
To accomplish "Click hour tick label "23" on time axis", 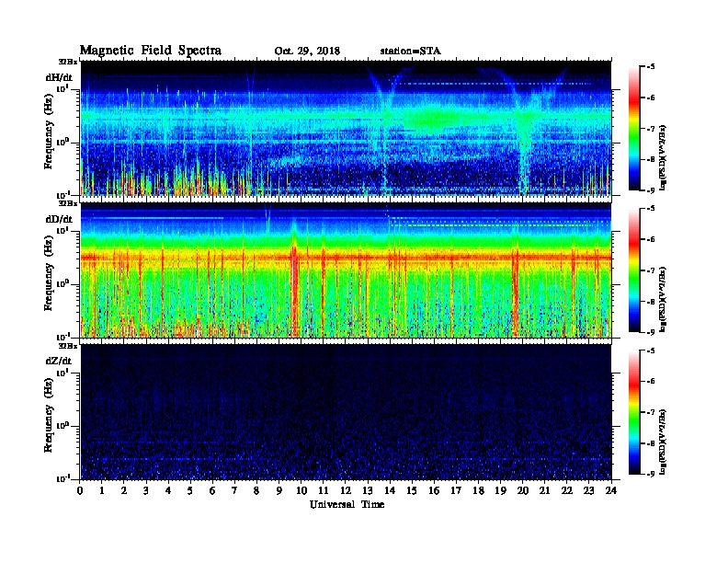I will [588, 490].
